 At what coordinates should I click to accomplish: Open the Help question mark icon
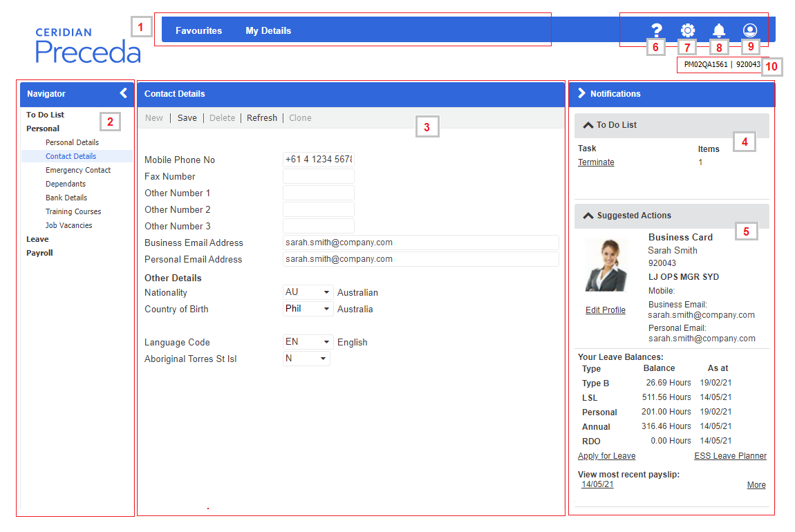point(656,30)
